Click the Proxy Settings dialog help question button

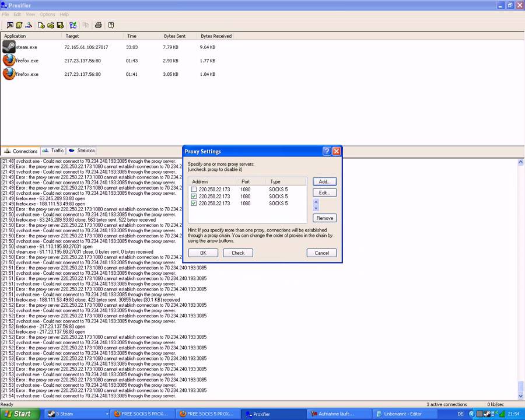click(x=327, y=152)
